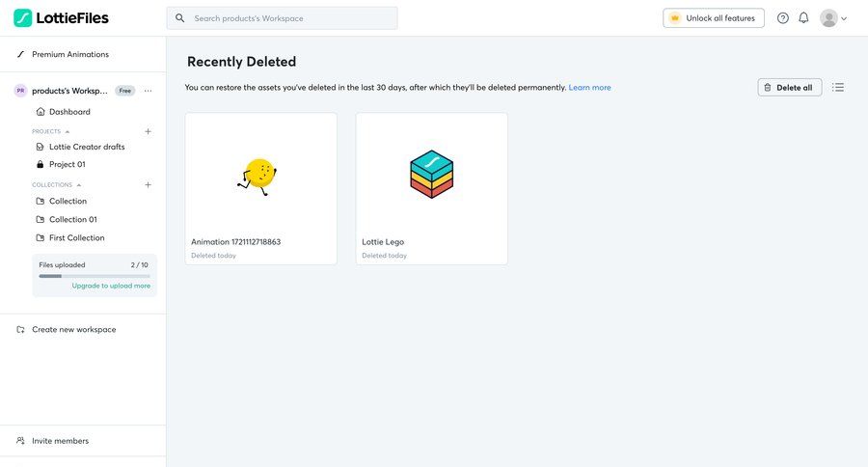The image size is (868, 467).
Task: Click the plus icon beside Projects
Action: (x=148, y=131)
